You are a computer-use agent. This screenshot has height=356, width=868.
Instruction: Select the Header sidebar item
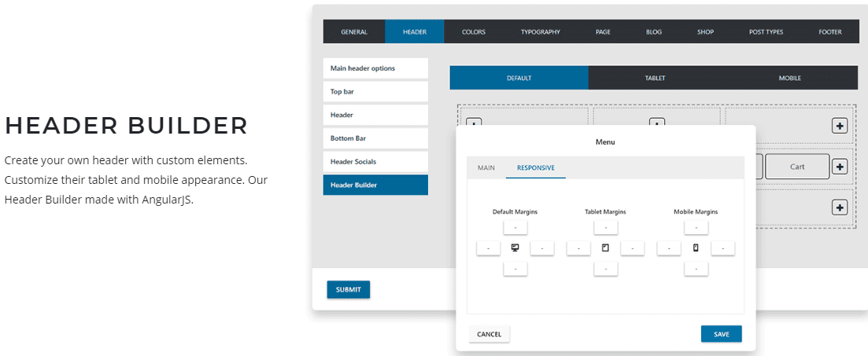click(376, 115)
